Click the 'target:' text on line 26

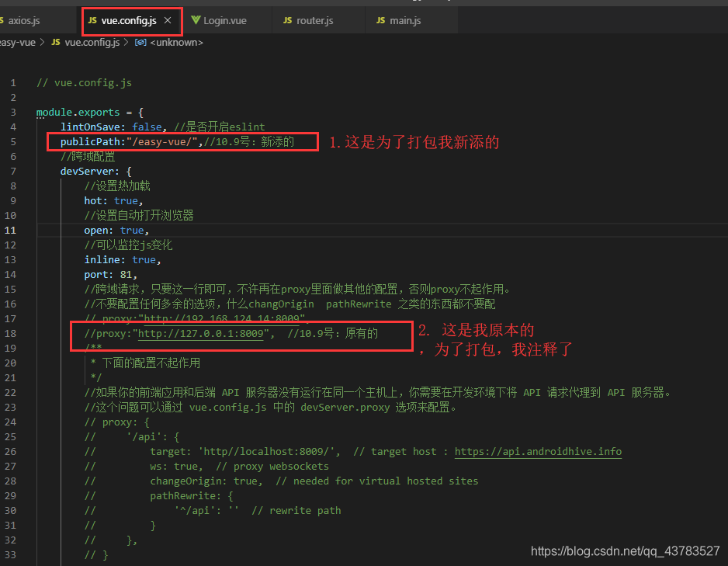click(171, 451)
